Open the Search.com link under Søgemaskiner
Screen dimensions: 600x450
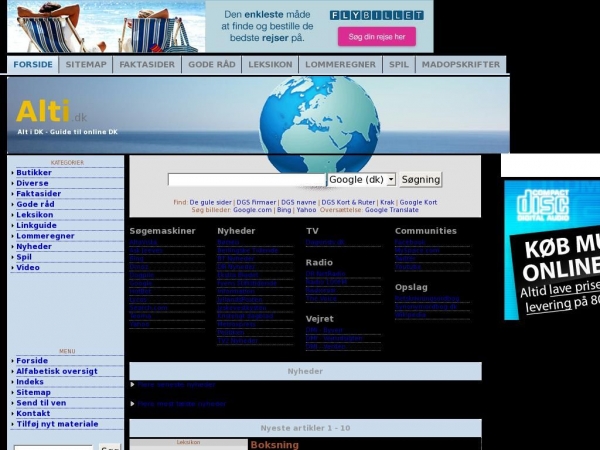[148, 308]
